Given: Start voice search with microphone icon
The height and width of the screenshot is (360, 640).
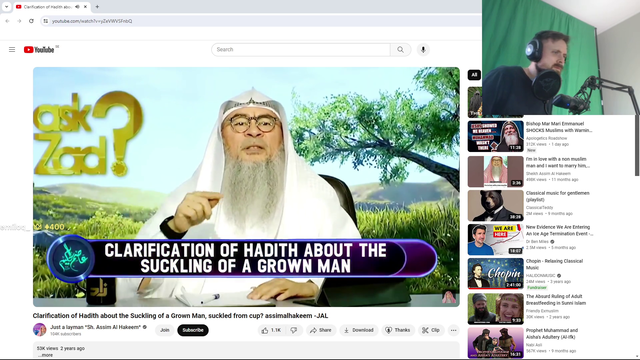Looking at the screenshot, I should click(423, 49).
